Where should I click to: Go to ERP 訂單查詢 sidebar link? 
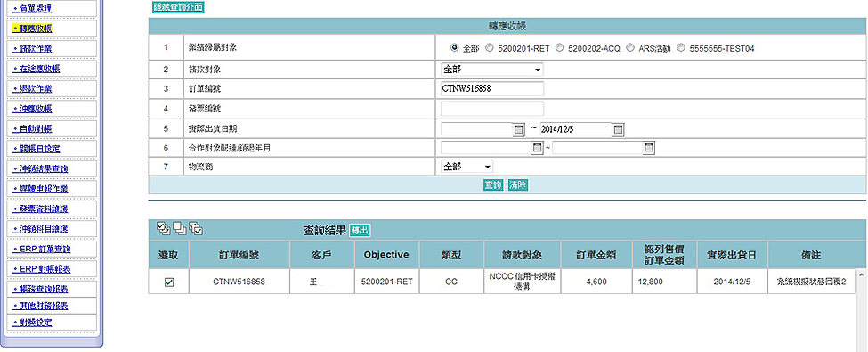(x=42, y=249)
